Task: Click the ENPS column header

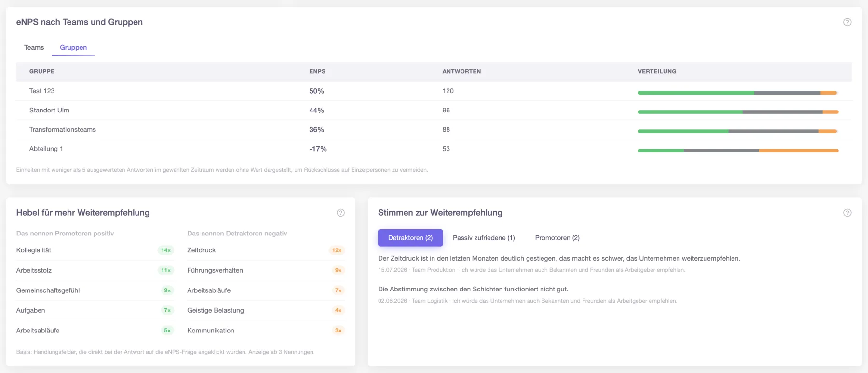Action: [317, 71]
